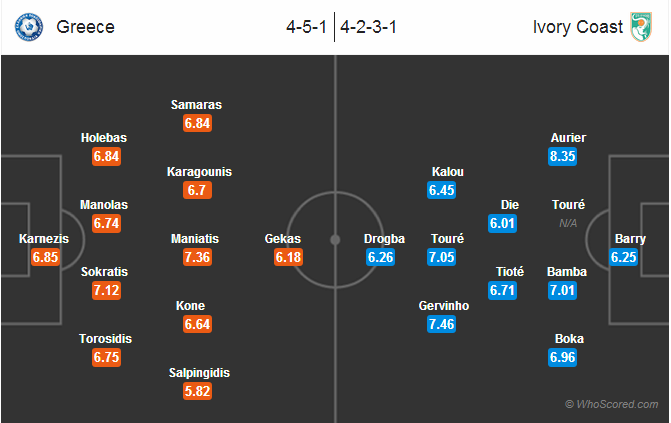Click Drogba's 6.26 rating badge
This screenshot has height=423, width=671.
coord(380,257)
